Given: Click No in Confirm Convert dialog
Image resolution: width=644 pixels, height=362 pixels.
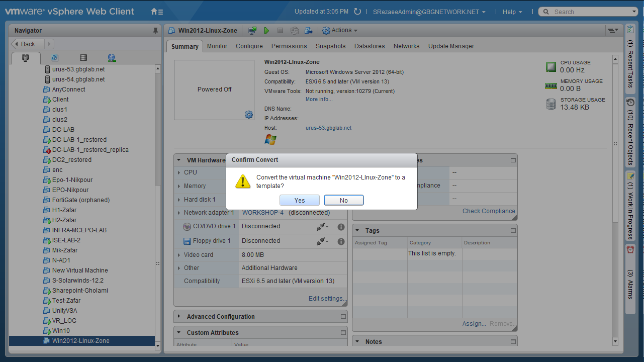Looking at the screenshot, I should click(343, 200).
